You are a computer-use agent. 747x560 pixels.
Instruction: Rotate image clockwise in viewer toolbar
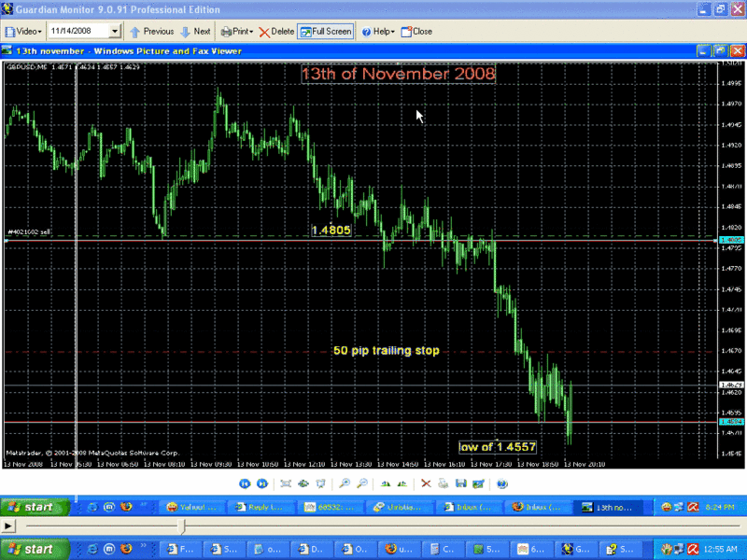coord(386,483)
